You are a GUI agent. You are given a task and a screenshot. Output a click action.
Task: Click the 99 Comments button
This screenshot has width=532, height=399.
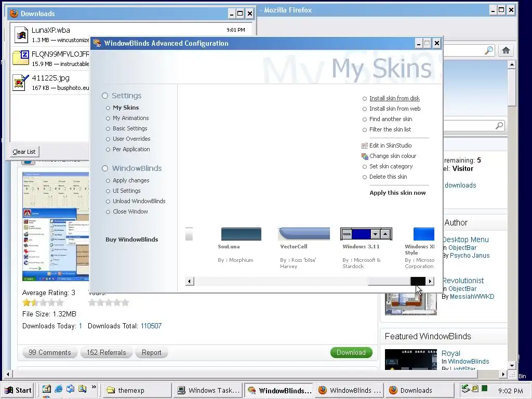pos(50,353)
